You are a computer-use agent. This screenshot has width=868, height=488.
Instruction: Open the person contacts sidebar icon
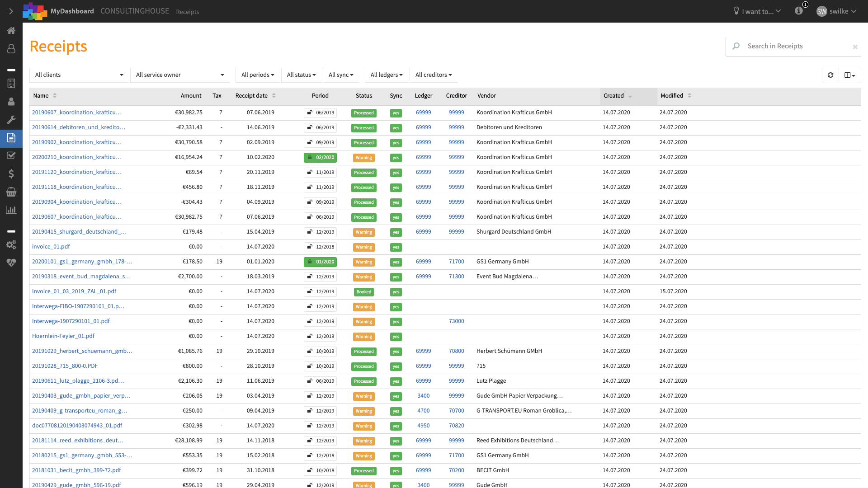(x=11, y=102)
